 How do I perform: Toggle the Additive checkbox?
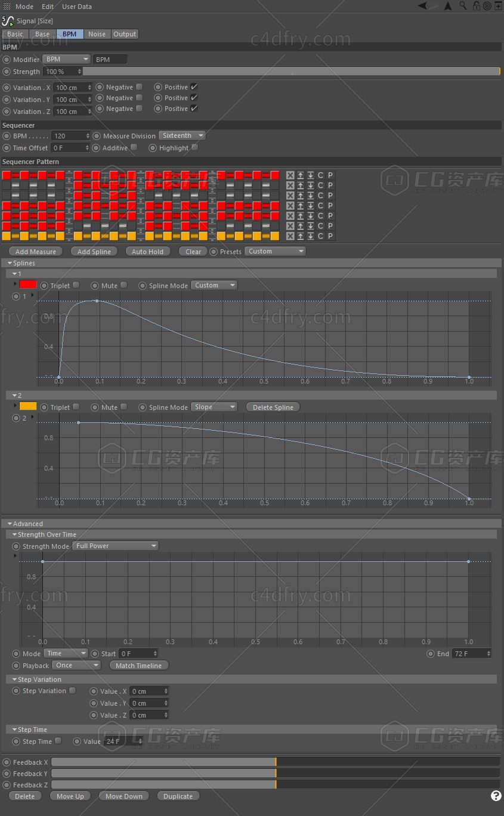[x=134, y=147]
